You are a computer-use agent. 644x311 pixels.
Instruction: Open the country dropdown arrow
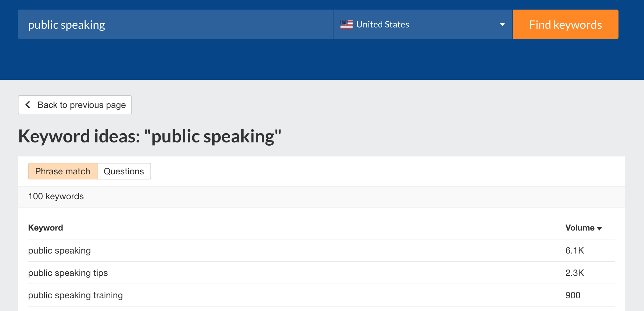pyautogui.click(x=502, y=25)
